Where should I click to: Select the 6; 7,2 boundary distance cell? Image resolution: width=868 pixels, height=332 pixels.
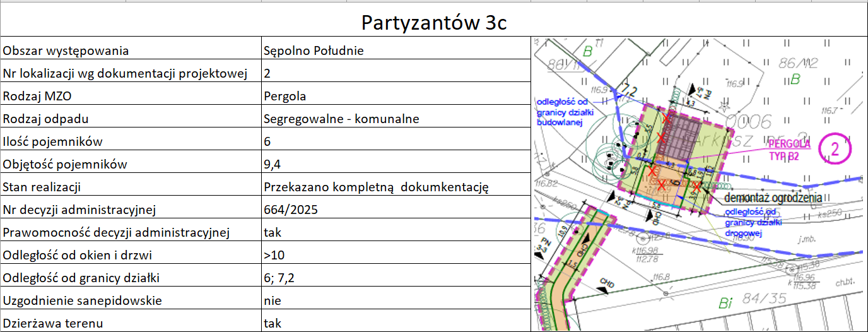(x=395, y=278)
